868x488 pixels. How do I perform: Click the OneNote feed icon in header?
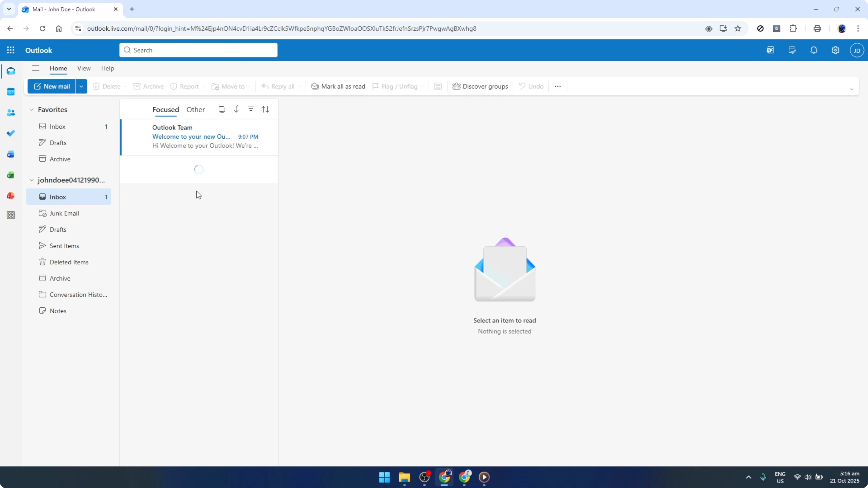[770, 50]
